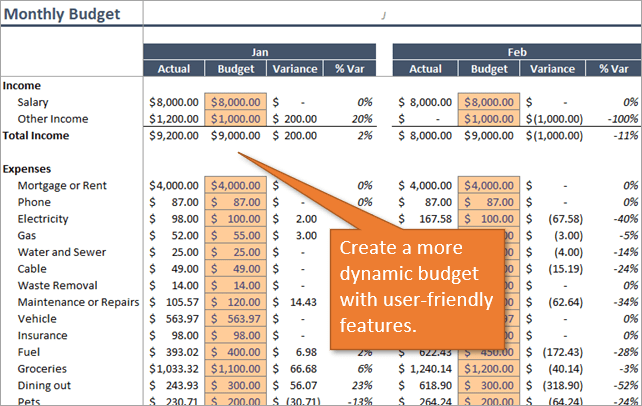Select Jan Mortgage or Rent budget cell
642x406 pixels.
pyautogui.click(x=235, y=186)
